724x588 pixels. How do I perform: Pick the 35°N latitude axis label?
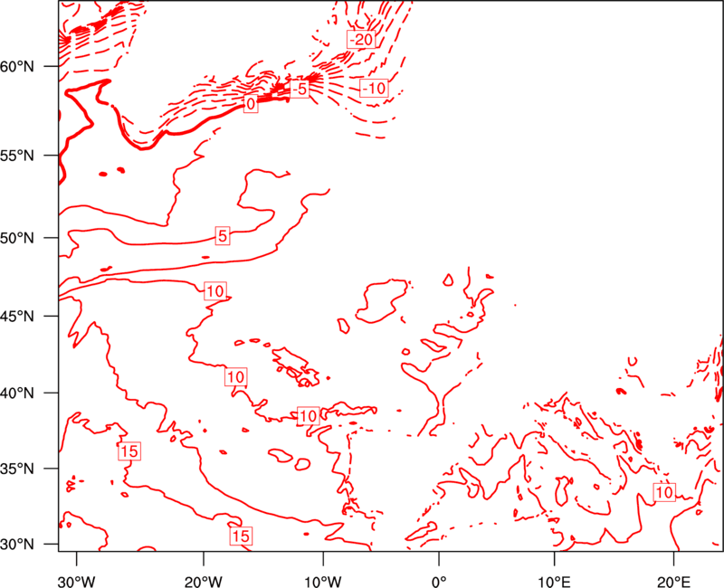[17, 469]
